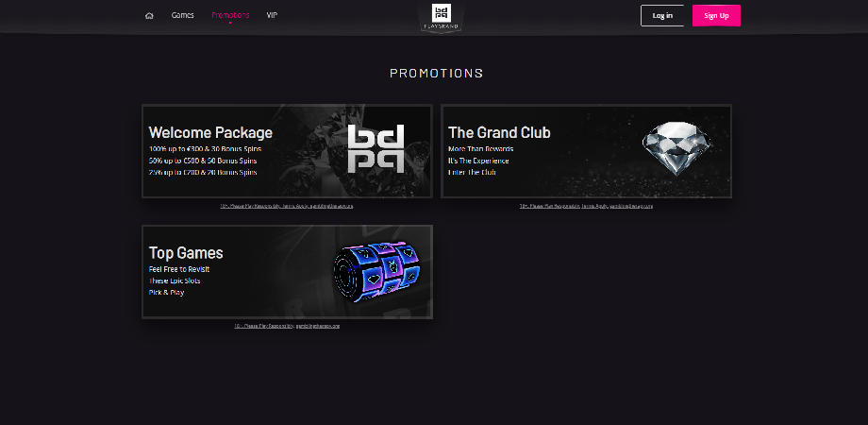Go to the home icon
The height and width of the screenshot is (425, 868).
149,15
